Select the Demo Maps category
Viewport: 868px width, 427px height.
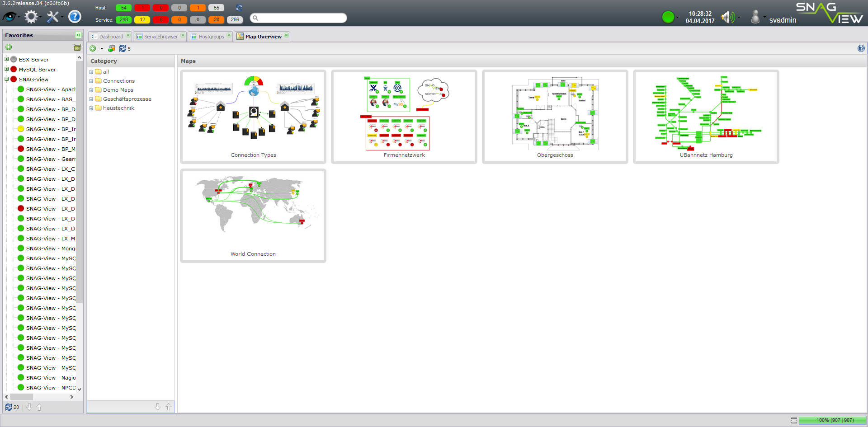click(118, 90)
